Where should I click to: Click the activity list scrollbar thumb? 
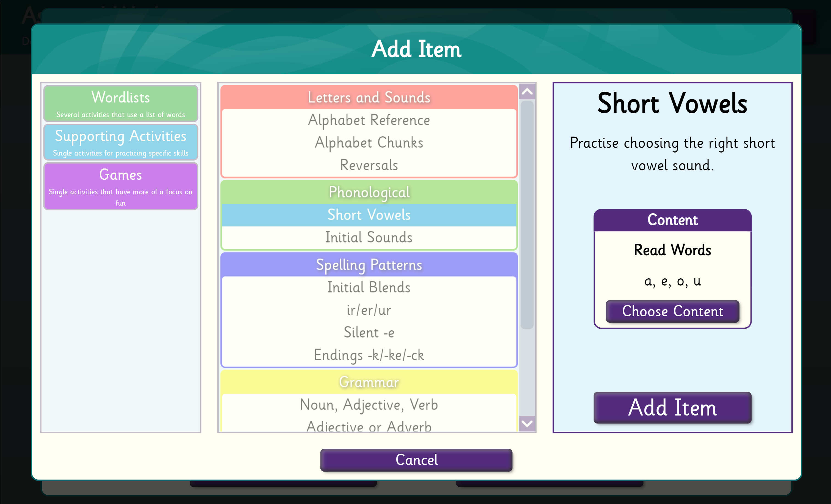(x=527, y=215)
